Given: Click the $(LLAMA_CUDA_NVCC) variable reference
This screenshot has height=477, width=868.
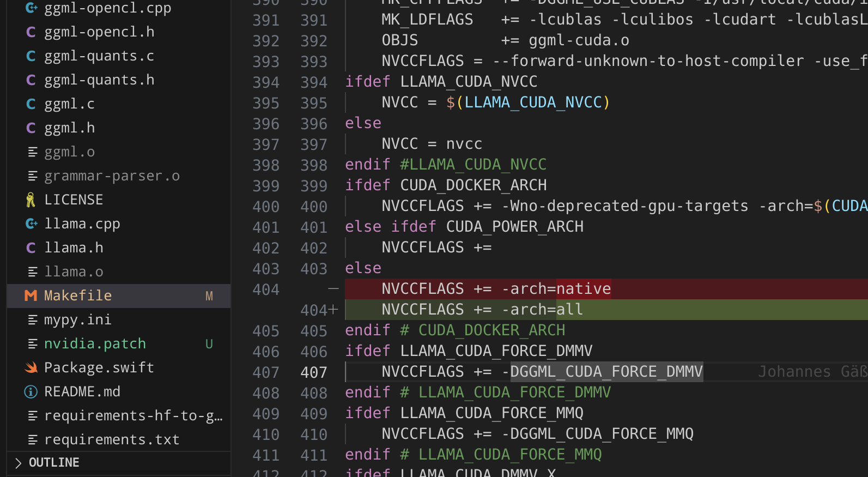Looking at the screenshot, I should pyautogui.click(x=528, y=102).
